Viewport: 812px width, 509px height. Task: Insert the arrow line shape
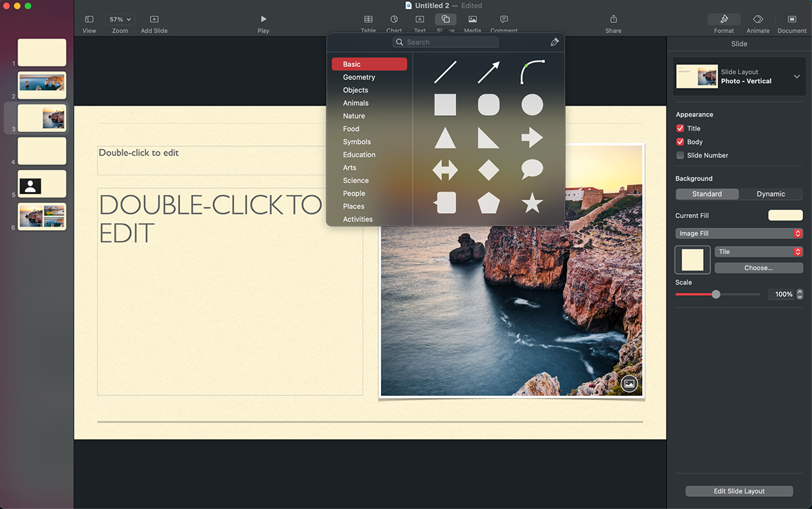tap(489, 72)
